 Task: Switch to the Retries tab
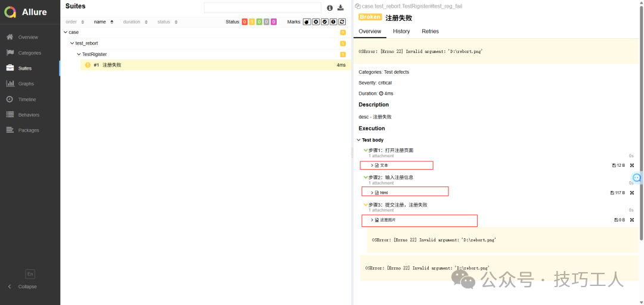[430, 31]
